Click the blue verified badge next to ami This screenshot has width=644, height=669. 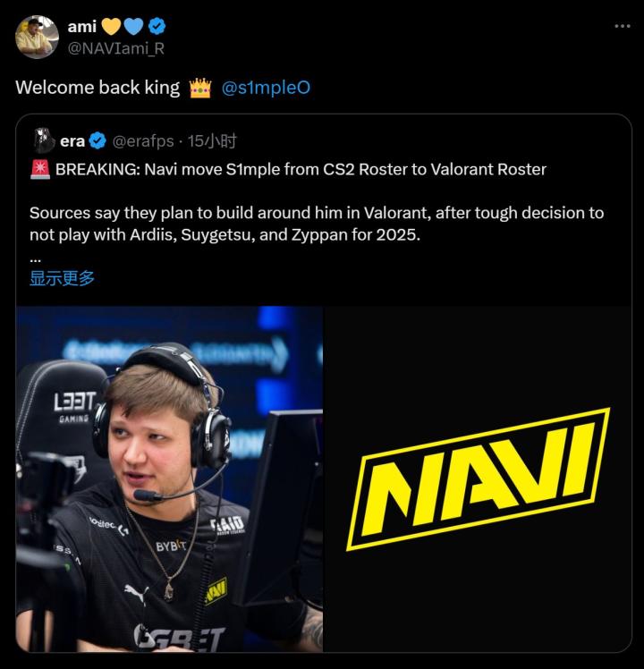tap(157, 27)
